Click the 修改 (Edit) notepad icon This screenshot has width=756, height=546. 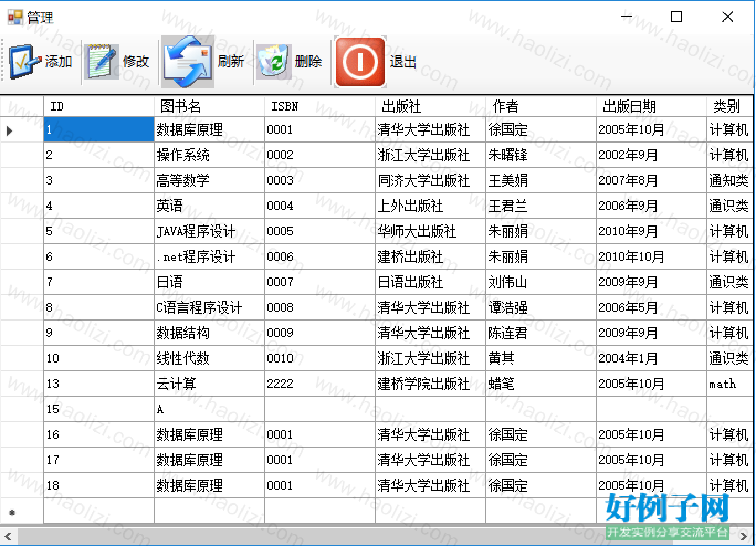tap(102, 62)
